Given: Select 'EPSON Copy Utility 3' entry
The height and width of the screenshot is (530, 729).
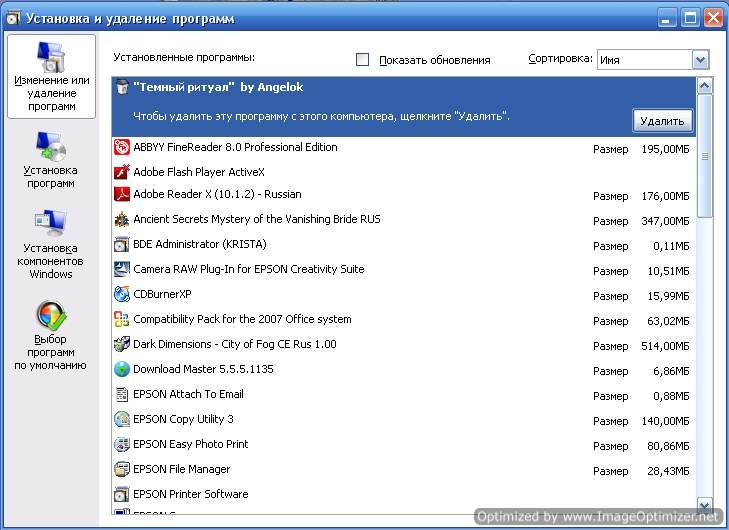Looking at the screenshot, I should coord(183,419).
